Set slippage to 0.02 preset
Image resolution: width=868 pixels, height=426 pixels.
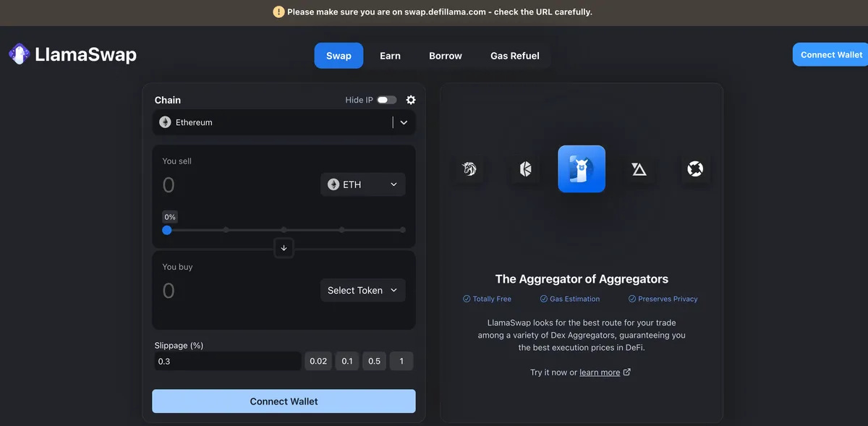point(318,361)
